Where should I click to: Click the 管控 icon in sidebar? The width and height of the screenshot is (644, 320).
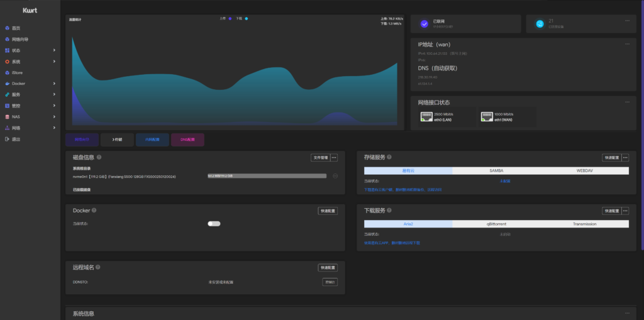pyautogui.click(x=7, y=106)
